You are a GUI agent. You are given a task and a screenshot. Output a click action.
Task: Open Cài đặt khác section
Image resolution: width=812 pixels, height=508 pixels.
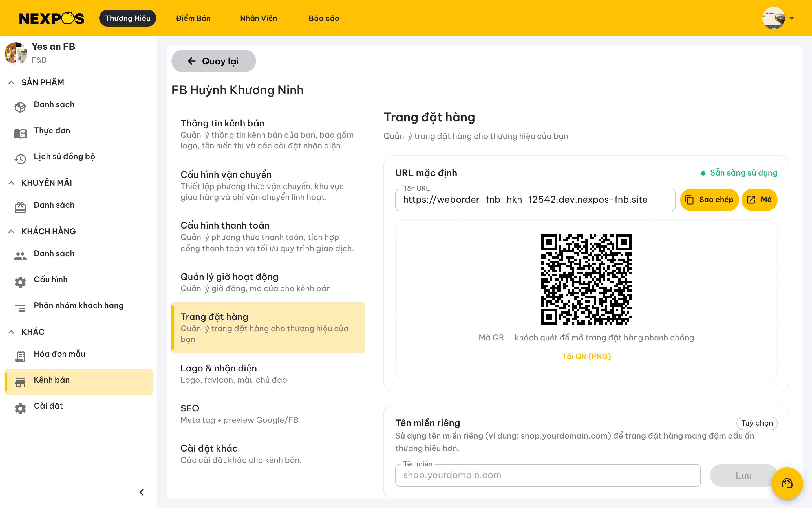point(268,454)
